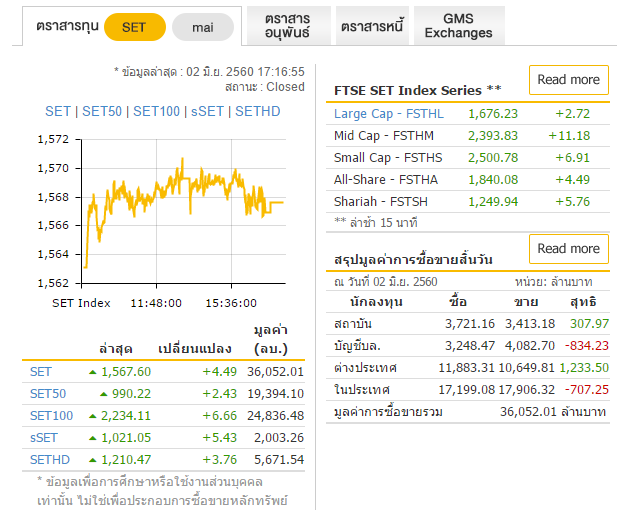Switch to the mai market toggle
This screenshot has height=524, width=620.
[202, 27]
